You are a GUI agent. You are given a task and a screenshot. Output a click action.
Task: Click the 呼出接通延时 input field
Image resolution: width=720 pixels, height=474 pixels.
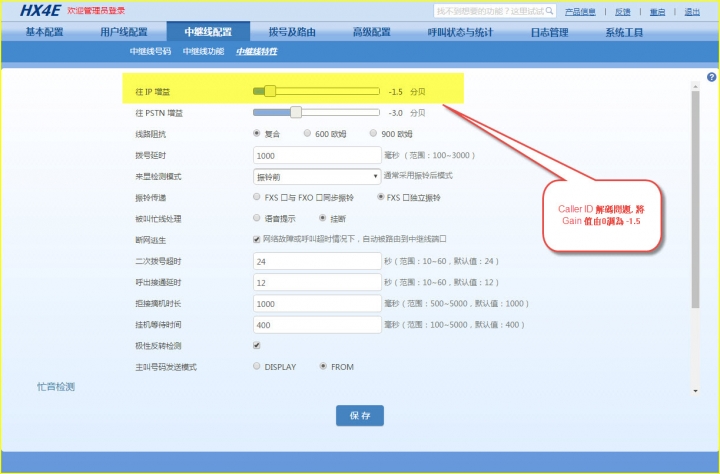[x=317, y=282]
